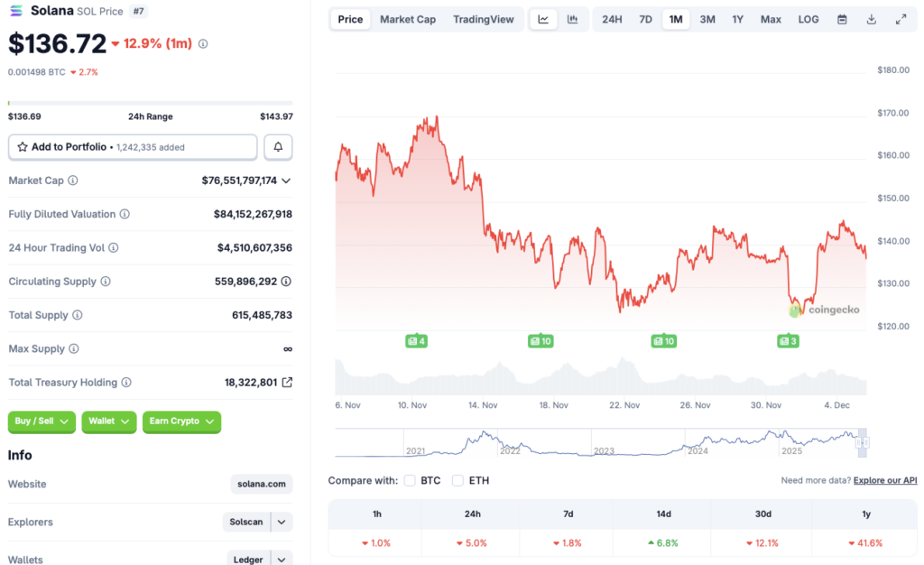Open the calendar date-range icon
Screen dimensions: 924x565
click(842, 18)
